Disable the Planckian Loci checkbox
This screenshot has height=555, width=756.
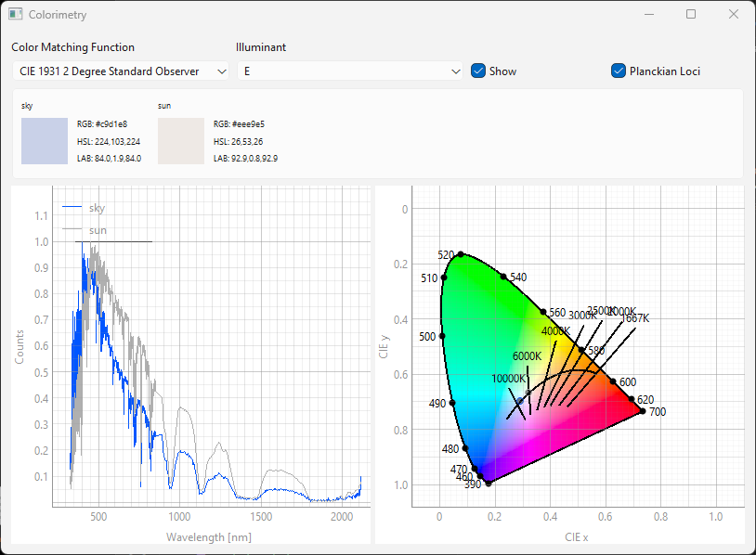pos(619,71)
